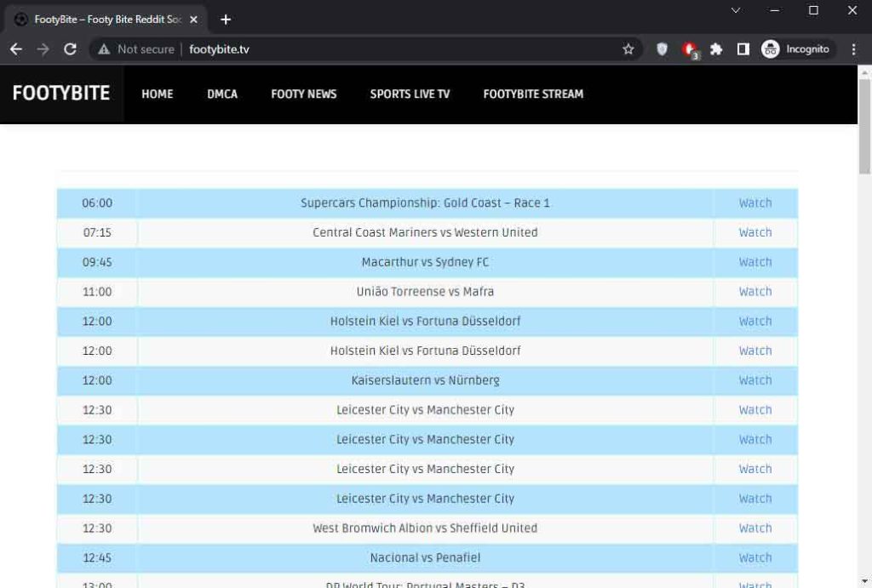Watch Nacional vs Penafiel
The image size is (872, 588).
[x=755, y=557]
